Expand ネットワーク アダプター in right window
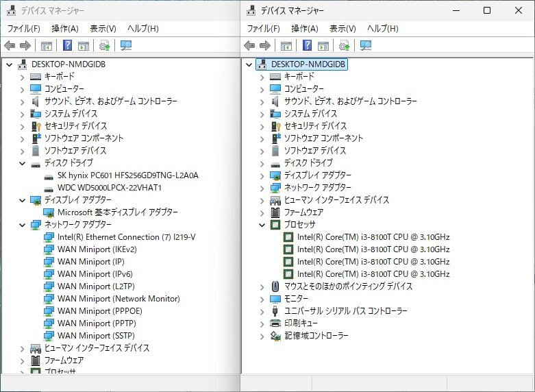 coord(262,188)
